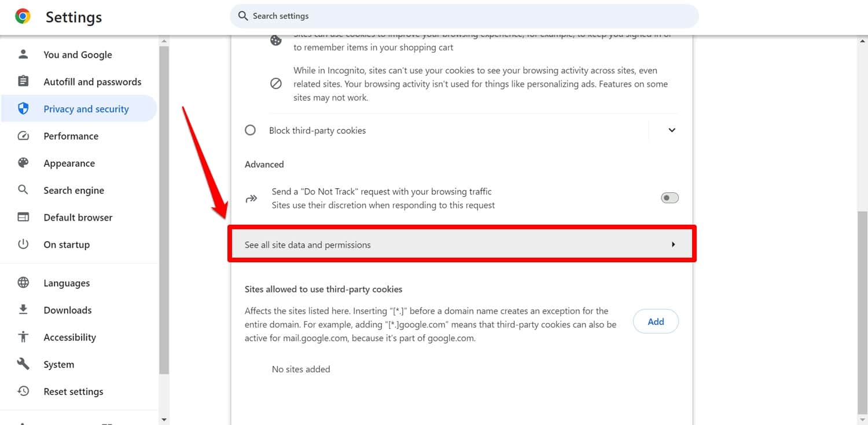The width and height of the screenshot is (868, 425).
Task: Click the On startup power icon
Action: (23, 244)
